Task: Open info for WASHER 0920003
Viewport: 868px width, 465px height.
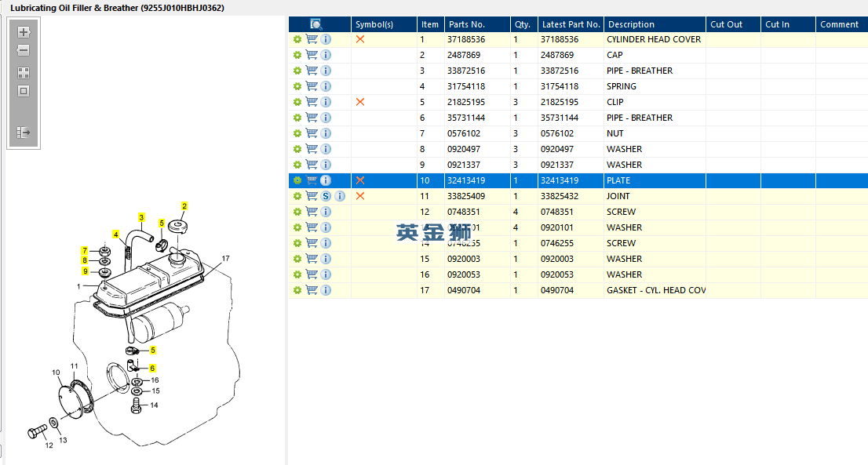Action: 326,259
